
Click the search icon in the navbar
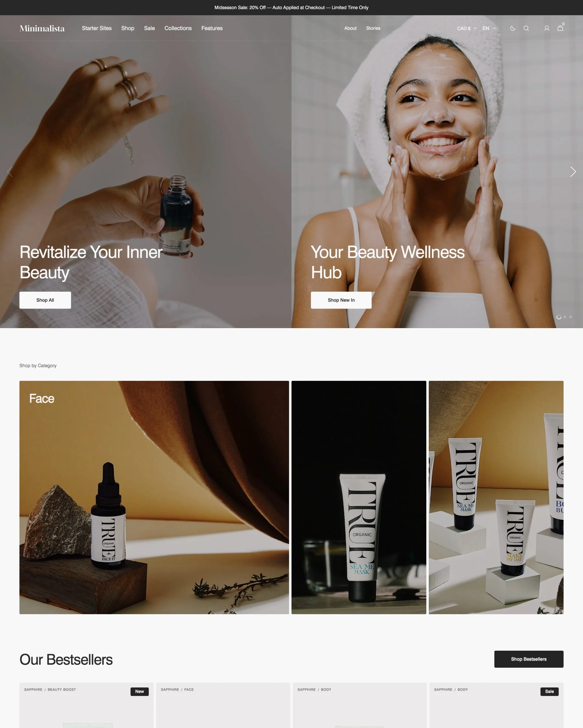[526, 28]
